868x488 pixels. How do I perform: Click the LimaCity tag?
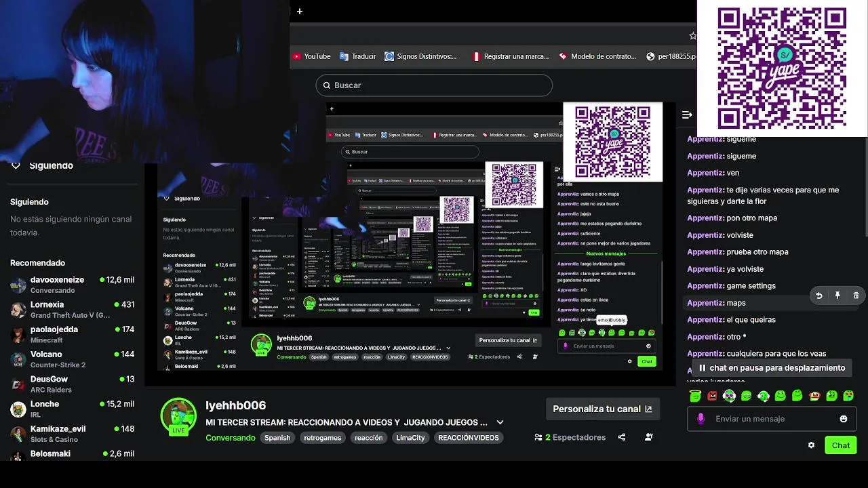(x=410, y=438)
